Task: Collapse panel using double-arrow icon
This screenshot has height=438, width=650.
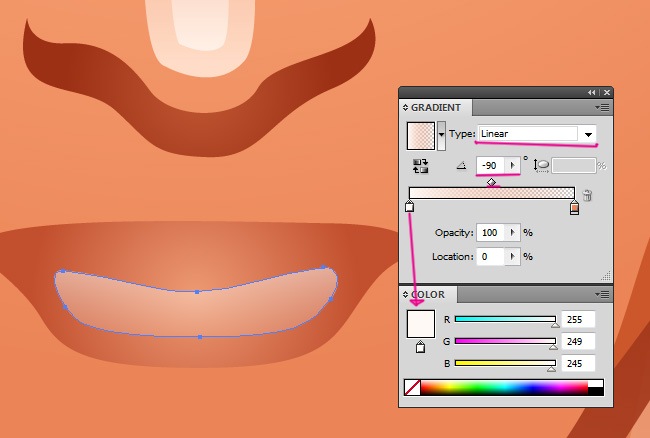Action: coord(592,92)
